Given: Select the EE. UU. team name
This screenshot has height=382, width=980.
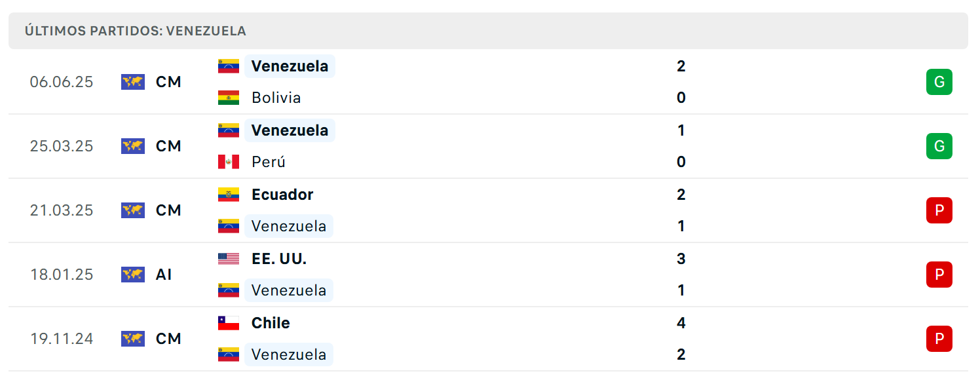Looking at the screenshot, I should point(279,259).
